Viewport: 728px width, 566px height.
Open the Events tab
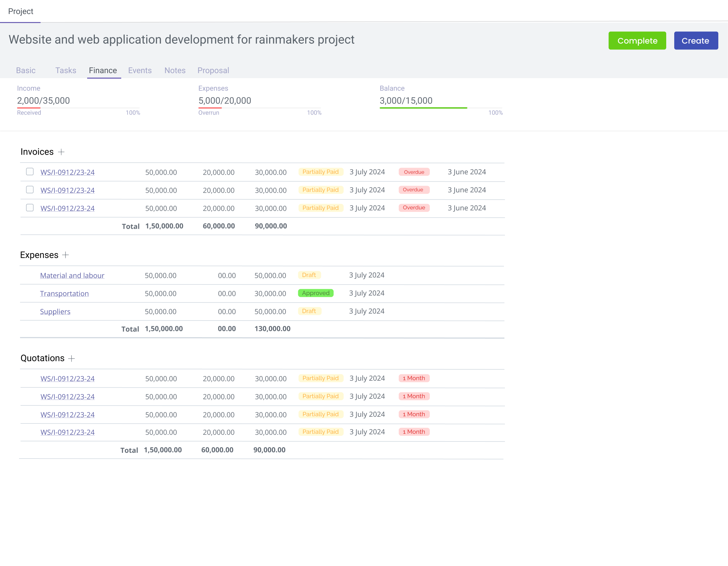140,70
